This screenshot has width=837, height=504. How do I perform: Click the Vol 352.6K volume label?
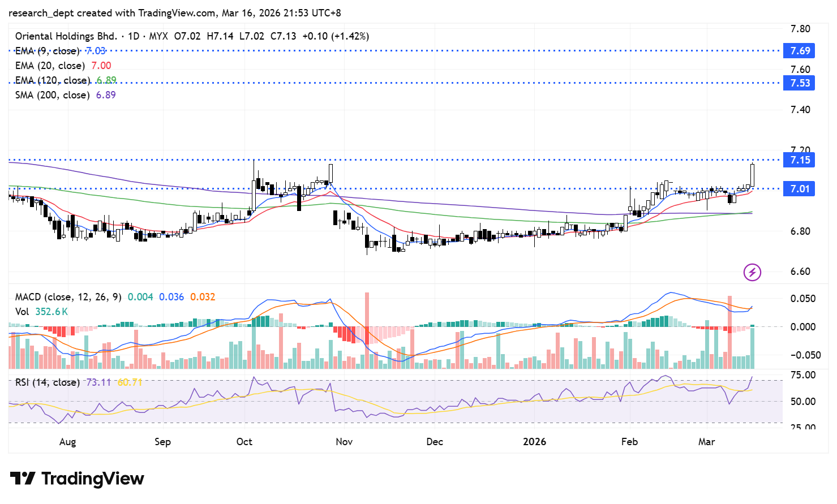pos(41,312)
